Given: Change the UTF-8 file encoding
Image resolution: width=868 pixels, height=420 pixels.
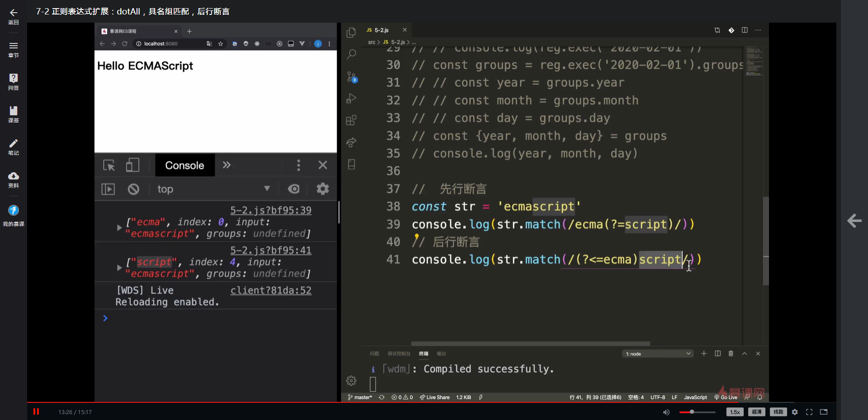Looking at the screenshot, I should (x=658, y=397).
